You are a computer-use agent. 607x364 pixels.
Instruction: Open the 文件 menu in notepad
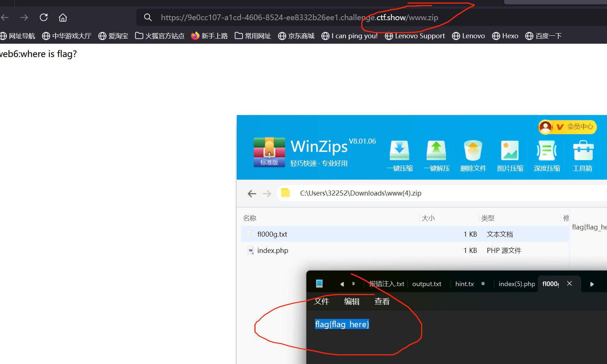pyautogui.click(x=321, y=301)
